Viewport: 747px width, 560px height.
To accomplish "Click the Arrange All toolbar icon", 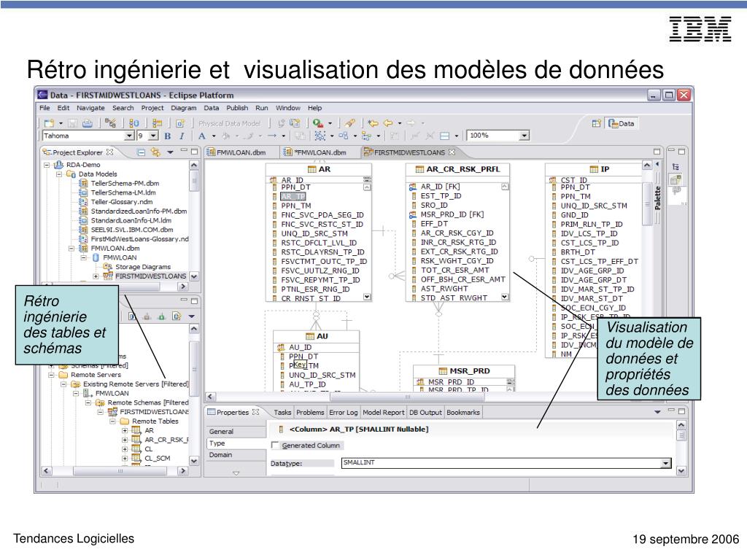I will 343,136.
